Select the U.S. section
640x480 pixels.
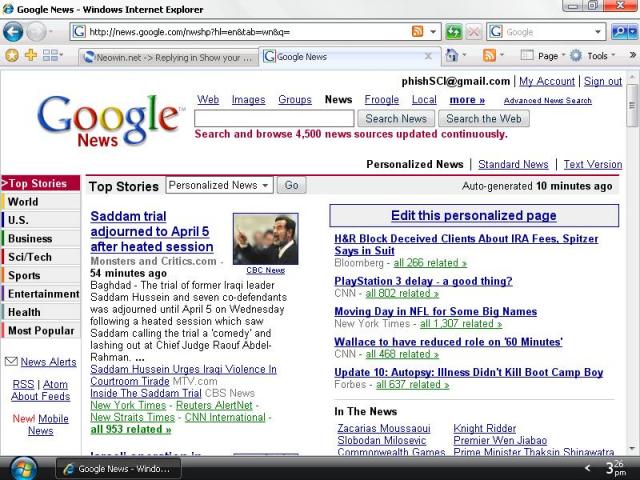point(40,220)
